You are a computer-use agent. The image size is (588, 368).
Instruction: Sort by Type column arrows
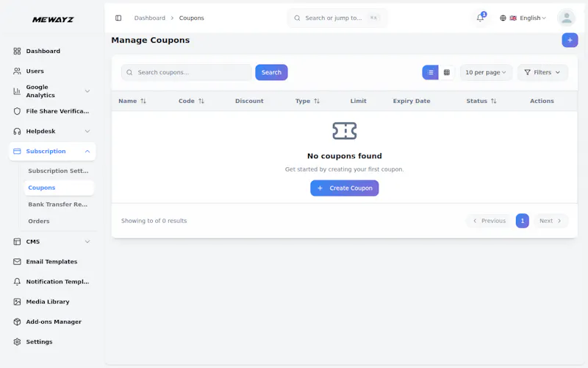pyautogui.click(x=317, y=101)
